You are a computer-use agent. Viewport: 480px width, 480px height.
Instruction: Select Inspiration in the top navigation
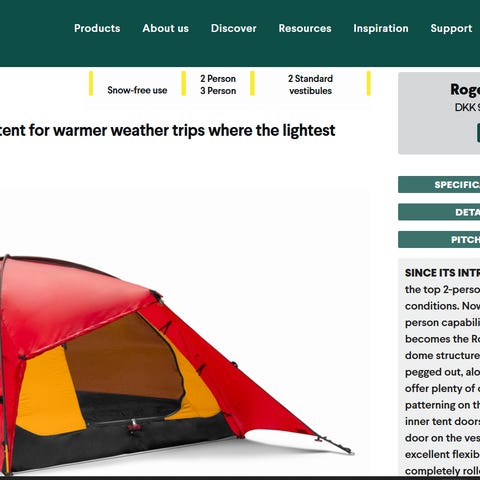point(381,28)
